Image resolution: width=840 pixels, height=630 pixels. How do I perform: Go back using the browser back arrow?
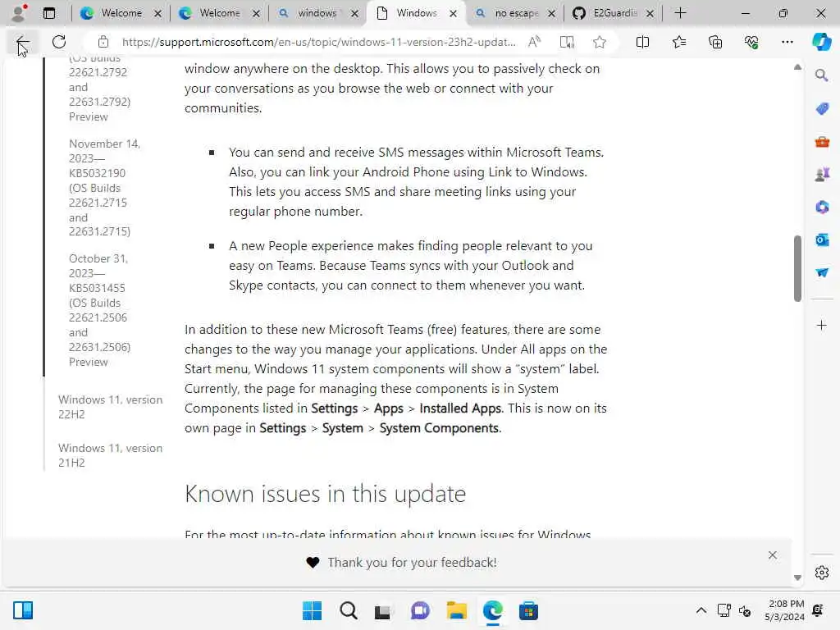coord(21,42)
